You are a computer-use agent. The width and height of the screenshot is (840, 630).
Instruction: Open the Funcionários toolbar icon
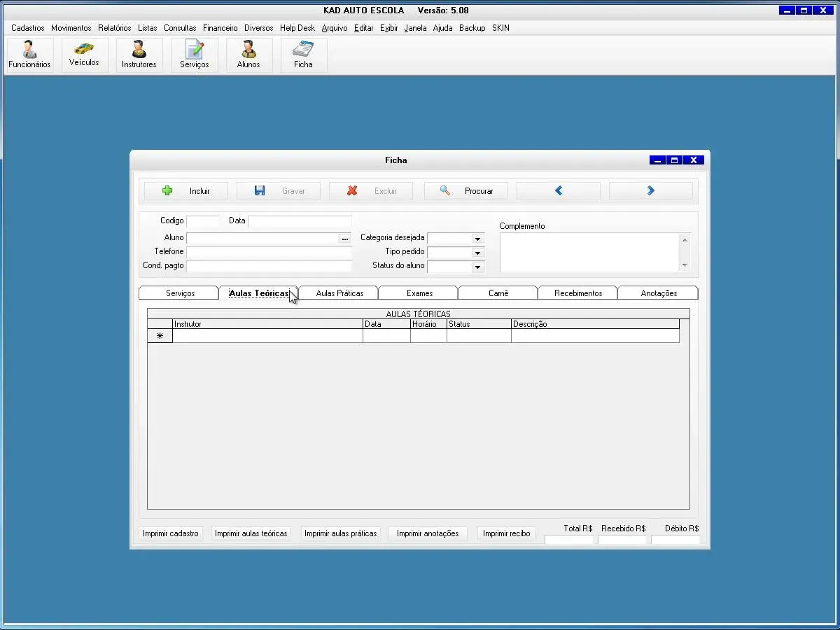pos(29,55)
